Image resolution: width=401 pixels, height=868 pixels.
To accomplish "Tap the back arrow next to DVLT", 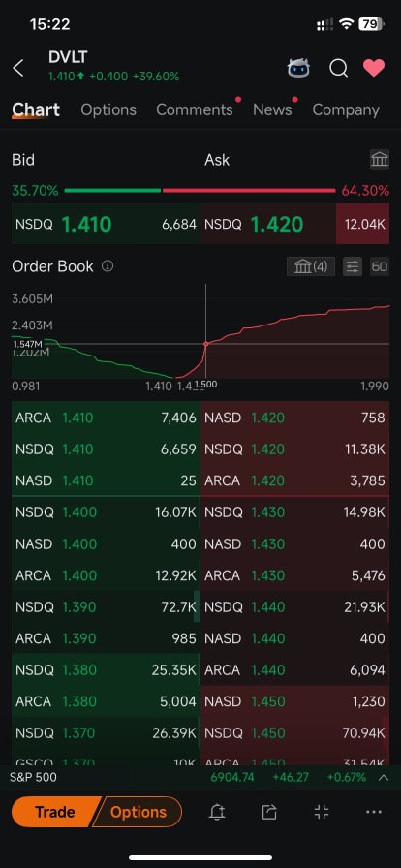I will (x=18, y=69).
